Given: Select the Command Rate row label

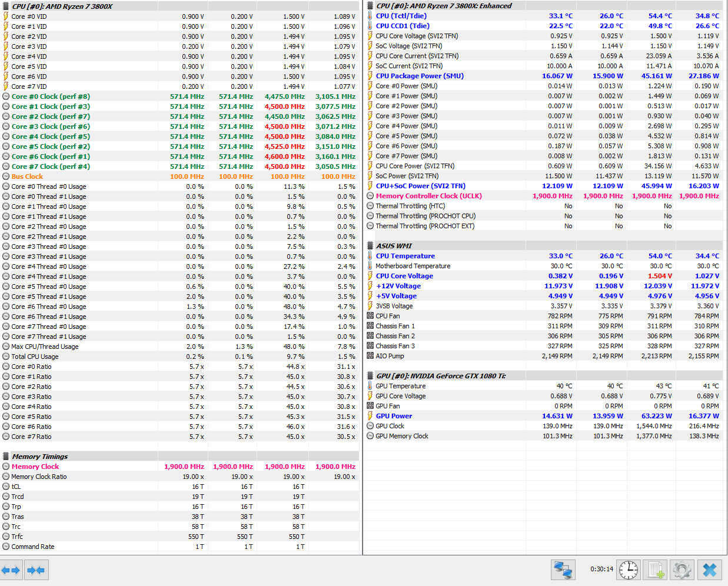Looking at the screenshot, I should tap(33, 547).
